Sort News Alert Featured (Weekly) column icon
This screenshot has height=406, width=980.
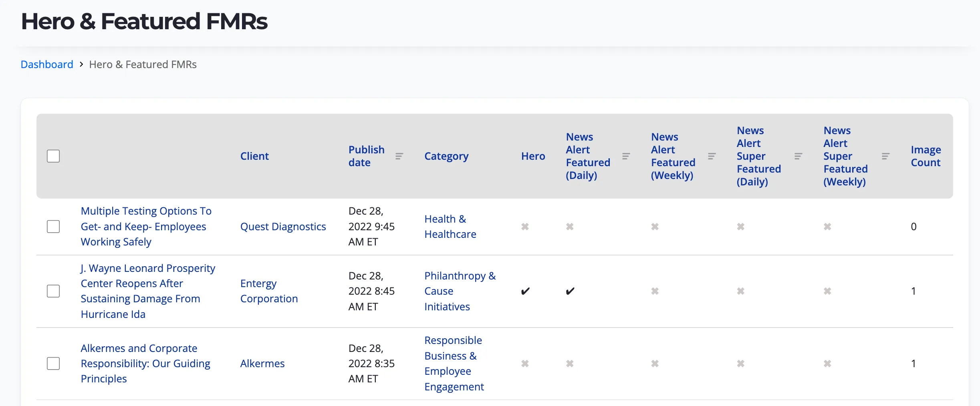click(712, 156)
